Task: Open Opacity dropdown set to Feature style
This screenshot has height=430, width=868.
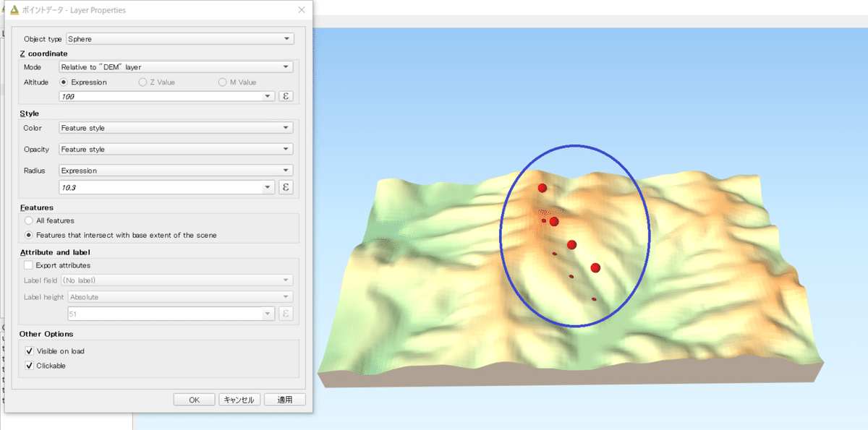Action: pyautogui.click(x=176, y=149)
